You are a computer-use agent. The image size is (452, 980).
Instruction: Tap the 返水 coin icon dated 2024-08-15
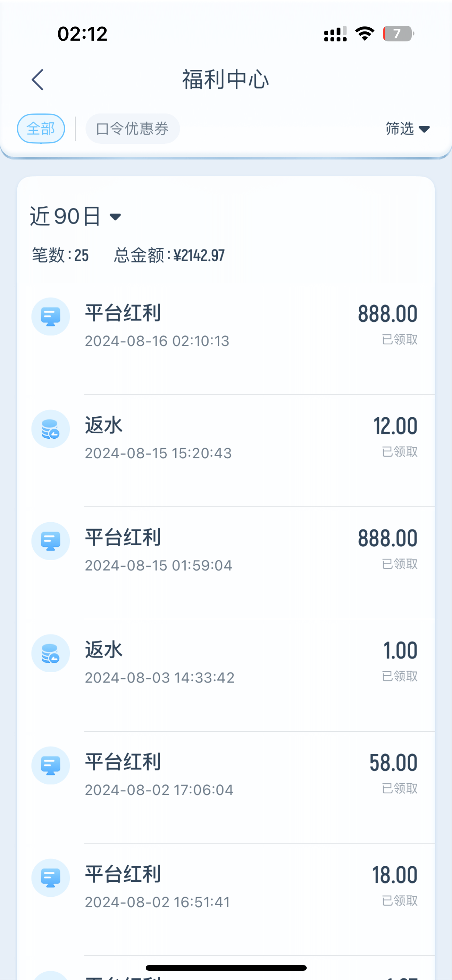(x=51, y=429)
